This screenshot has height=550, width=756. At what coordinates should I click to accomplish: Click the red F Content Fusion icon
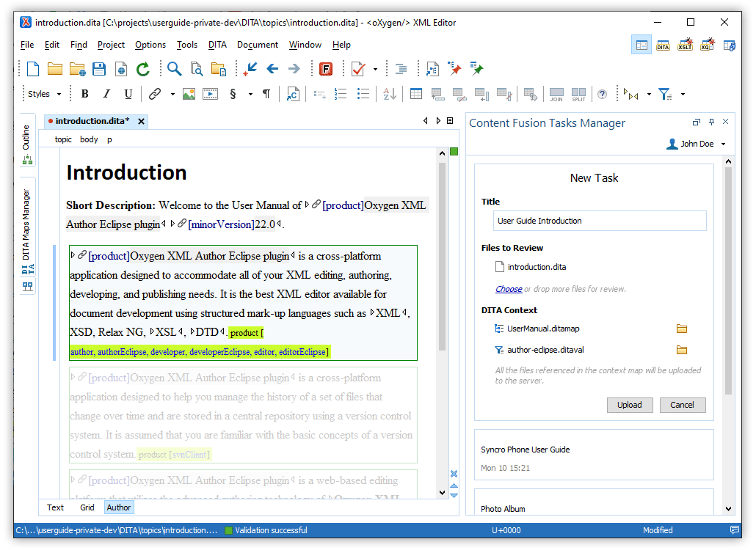(x=326, y=69)
